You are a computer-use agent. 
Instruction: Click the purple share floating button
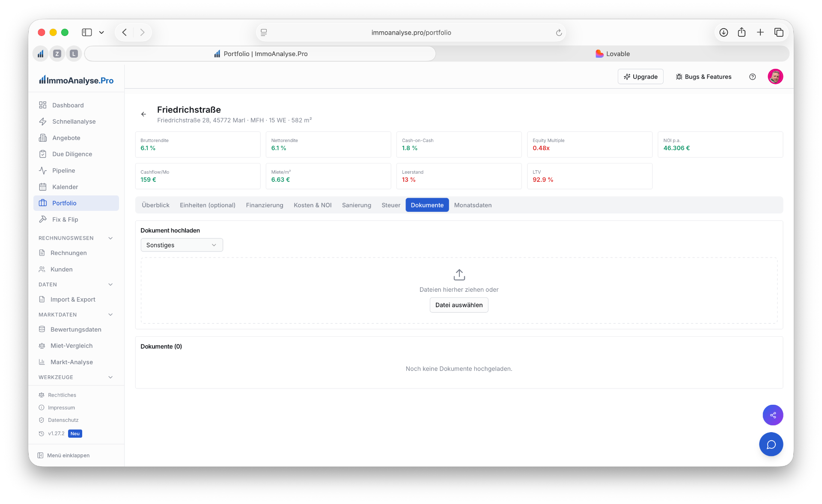point(773,415)
